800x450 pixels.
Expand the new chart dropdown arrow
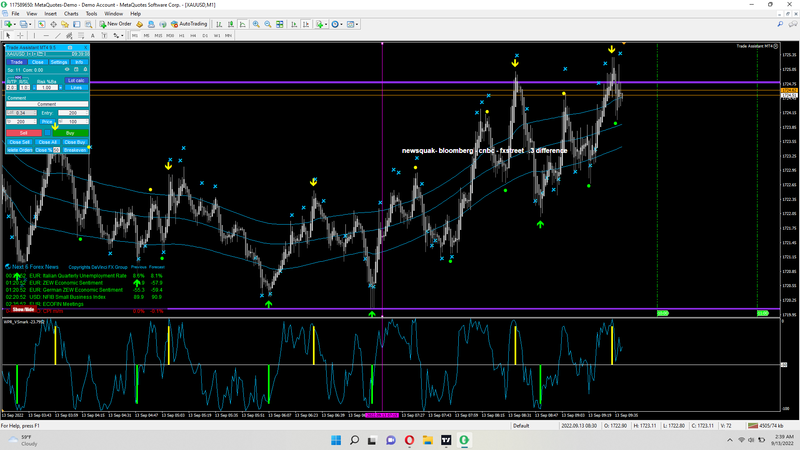pyautogui.click(x=14, y=23)
